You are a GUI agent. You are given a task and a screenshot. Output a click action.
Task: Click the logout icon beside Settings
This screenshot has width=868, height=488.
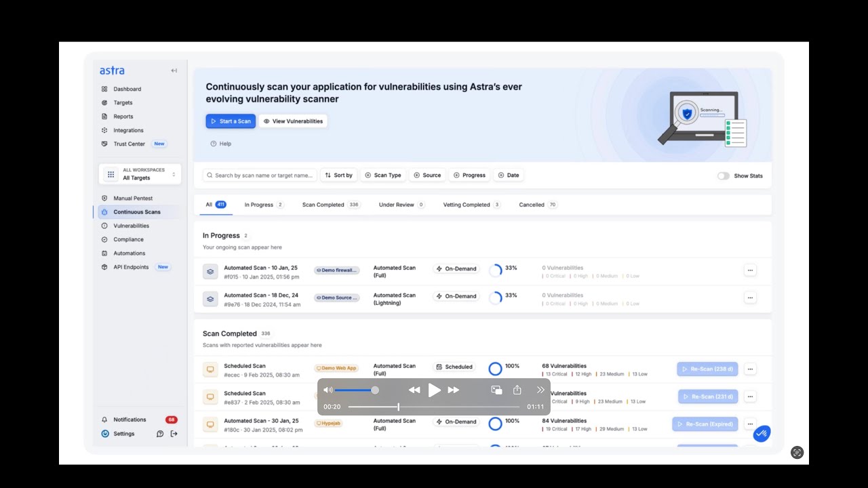coord(174,434)
